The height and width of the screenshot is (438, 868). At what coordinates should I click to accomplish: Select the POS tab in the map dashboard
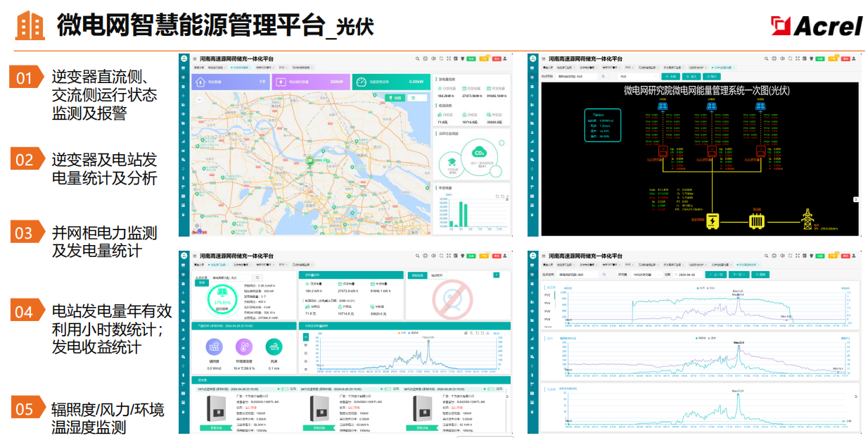pyautogui.click(x=282, y=68)
